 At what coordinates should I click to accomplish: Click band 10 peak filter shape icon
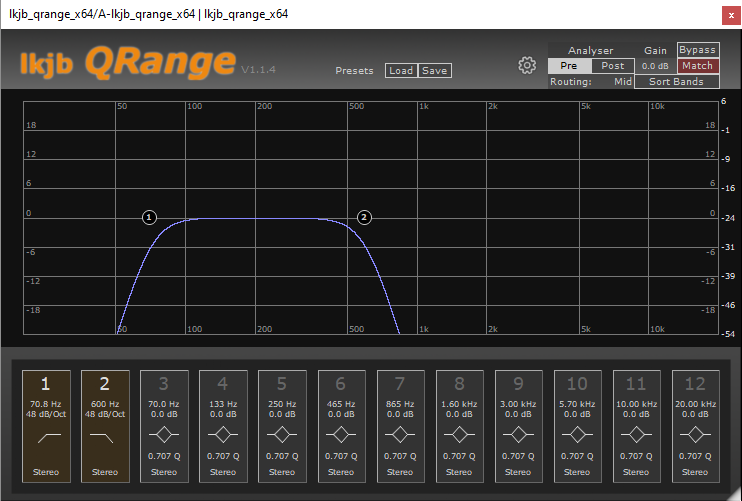pyautogui.click(x=577, y=434)
